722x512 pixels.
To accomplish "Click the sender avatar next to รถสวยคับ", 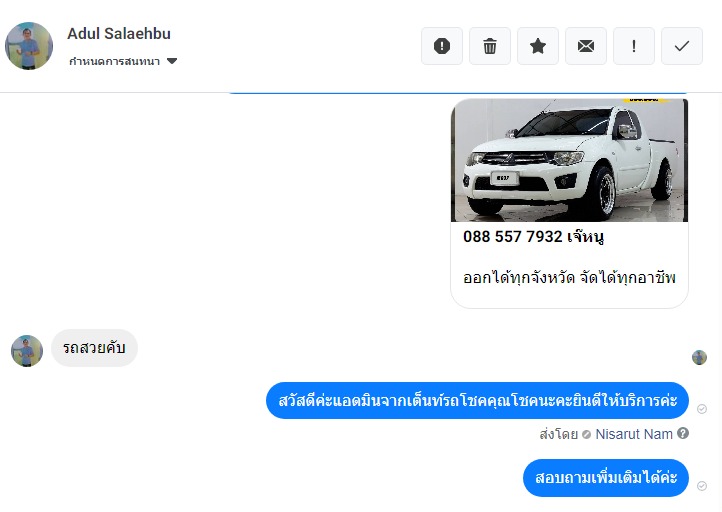I will (27, 351).
